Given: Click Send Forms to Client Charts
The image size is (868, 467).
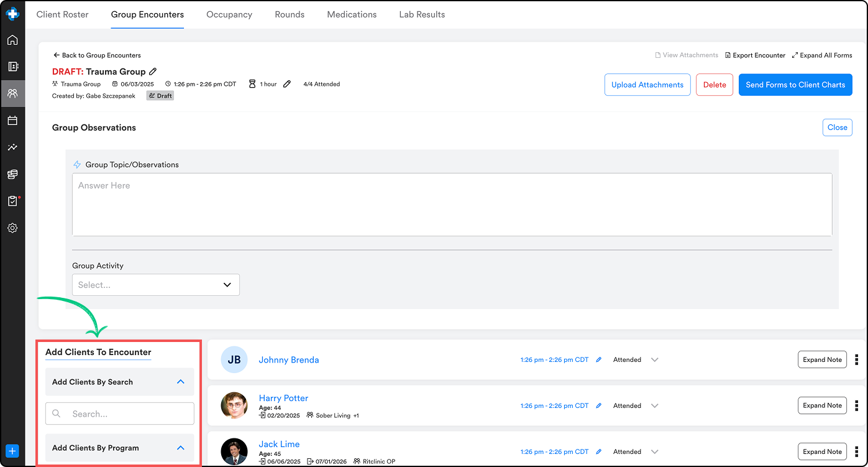Looking at the screenshot, I should pyautogui.click(x=795, y=85).
